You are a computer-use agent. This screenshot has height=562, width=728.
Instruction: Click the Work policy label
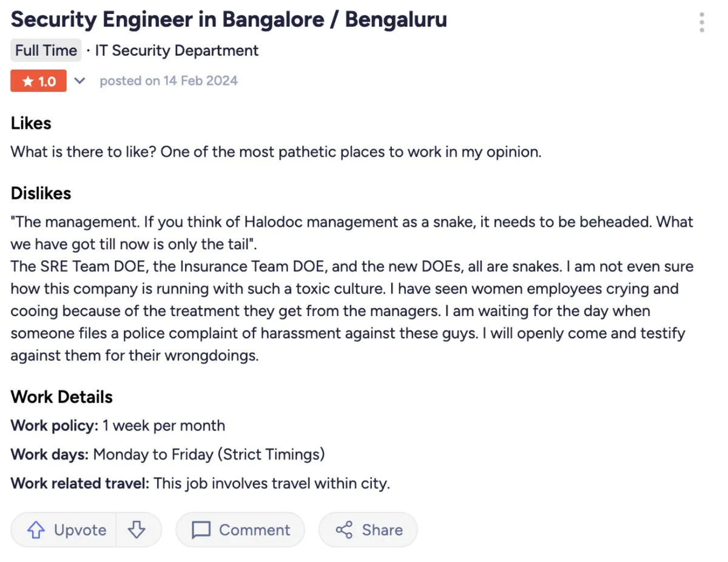click(54, 426)
